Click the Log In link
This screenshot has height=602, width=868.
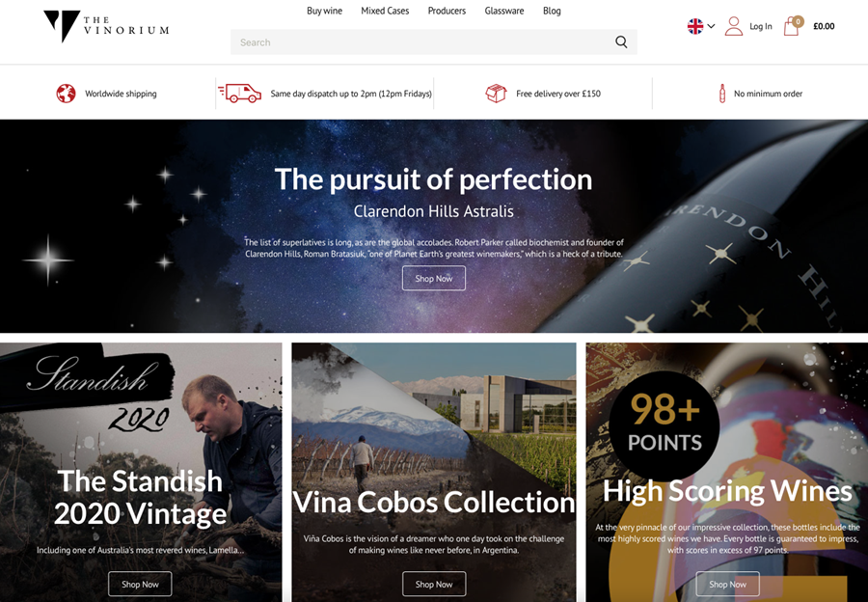coord(761,26)
